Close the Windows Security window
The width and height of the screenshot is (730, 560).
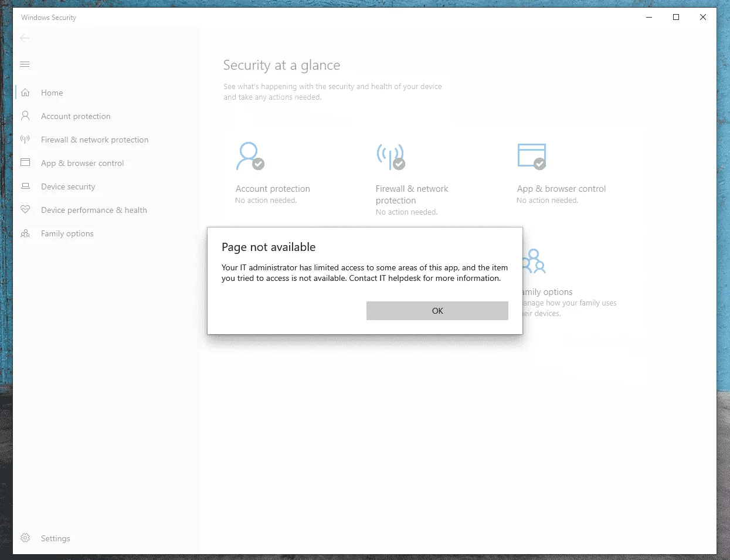[703, 17]
